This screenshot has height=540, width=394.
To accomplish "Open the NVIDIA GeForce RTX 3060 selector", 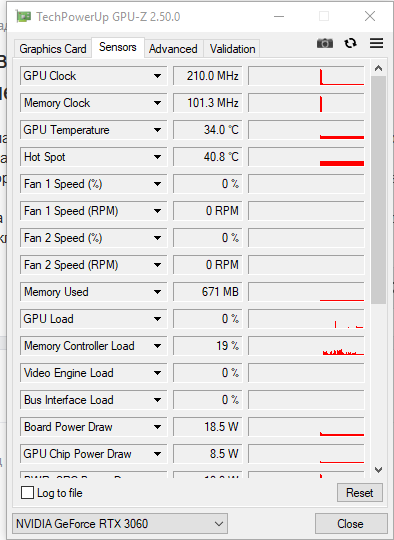I will tap(120, 524).
